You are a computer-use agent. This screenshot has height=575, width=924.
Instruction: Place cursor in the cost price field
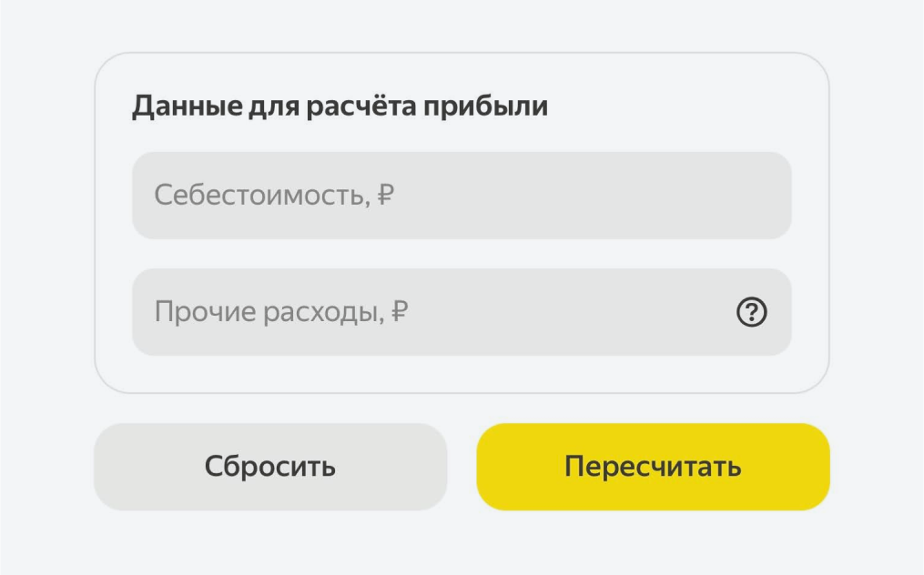[462, 196]
